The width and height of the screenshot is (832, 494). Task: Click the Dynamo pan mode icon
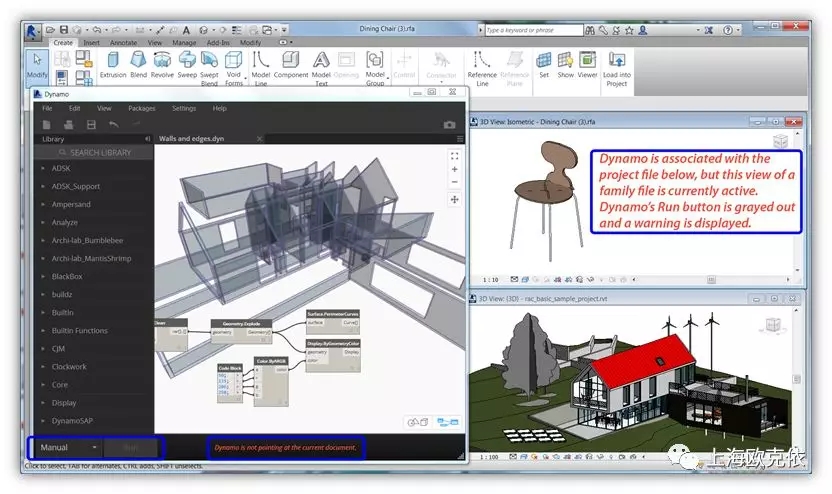pyautogui.click(x=455, y=200)
